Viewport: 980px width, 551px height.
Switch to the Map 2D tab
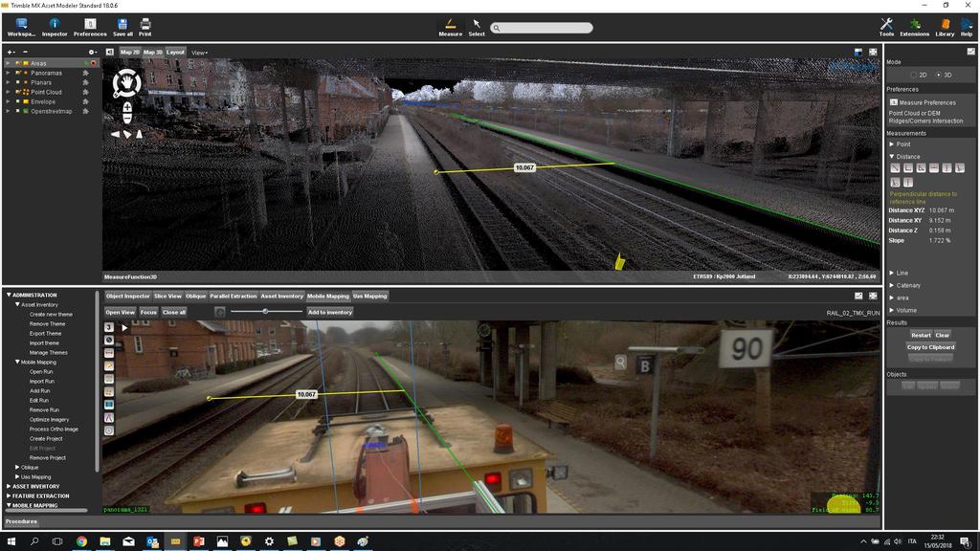[130, 52]
